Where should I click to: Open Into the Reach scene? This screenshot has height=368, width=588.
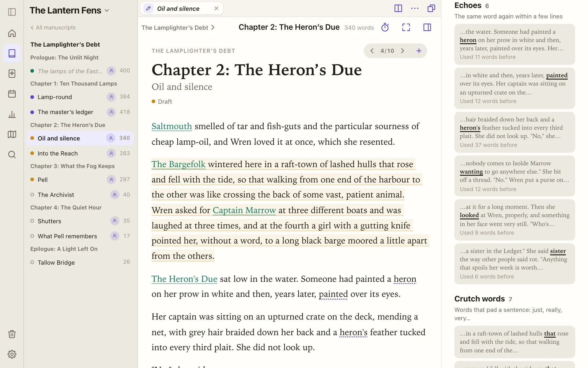pyautogui.click(x=80, y=153)
